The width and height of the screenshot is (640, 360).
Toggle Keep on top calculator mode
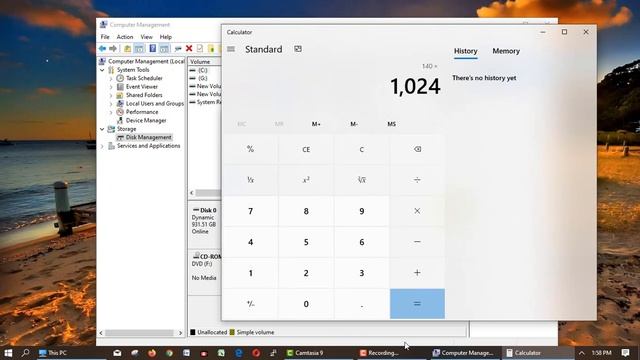tap(298, 49)
